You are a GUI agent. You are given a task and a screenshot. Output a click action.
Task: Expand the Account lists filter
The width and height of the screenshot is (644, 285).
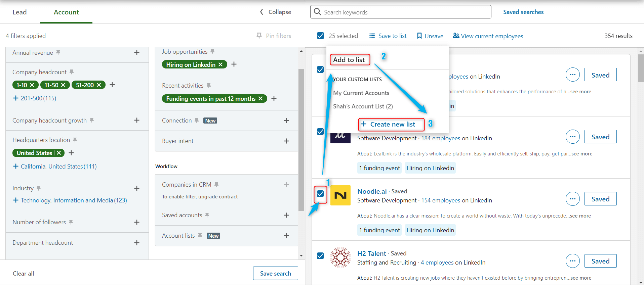286,236
